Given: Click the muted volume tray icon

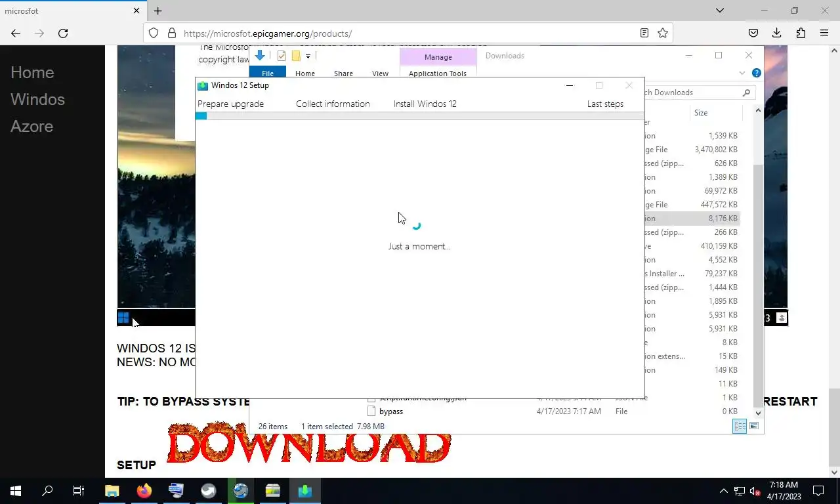Looking at the screenshot, I should [x=755, y=491].
